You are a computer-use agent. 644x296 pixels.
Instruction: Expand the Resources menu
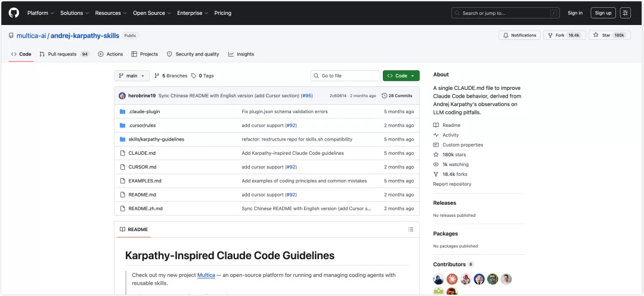pos(112,13)
